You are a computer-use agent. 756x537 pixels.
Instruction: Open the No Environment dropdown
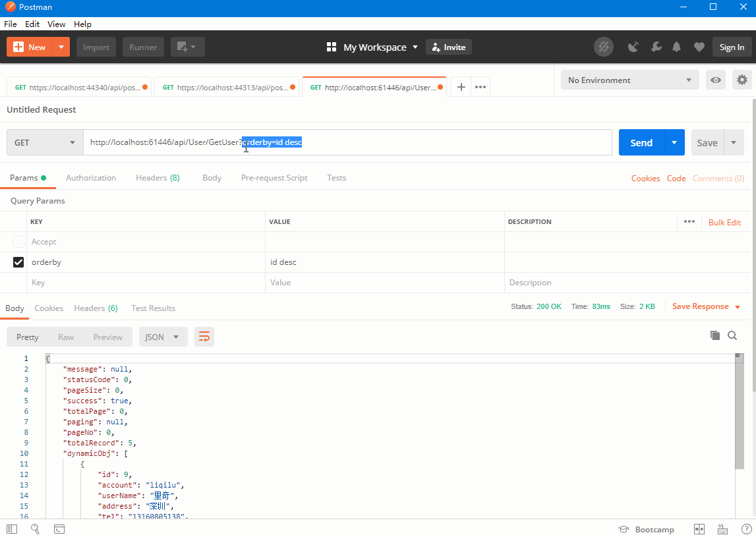click(x=629, y=80)
